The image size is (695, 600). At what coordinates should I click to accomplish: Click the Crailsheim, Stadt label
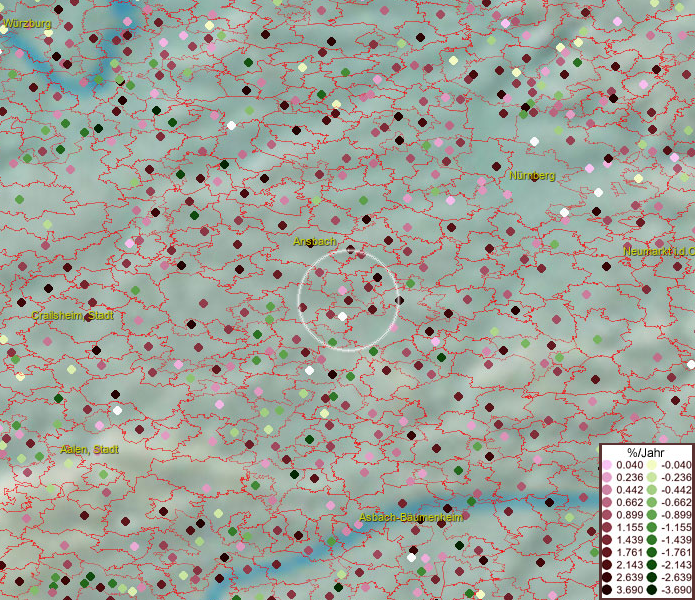click(72, 315)
